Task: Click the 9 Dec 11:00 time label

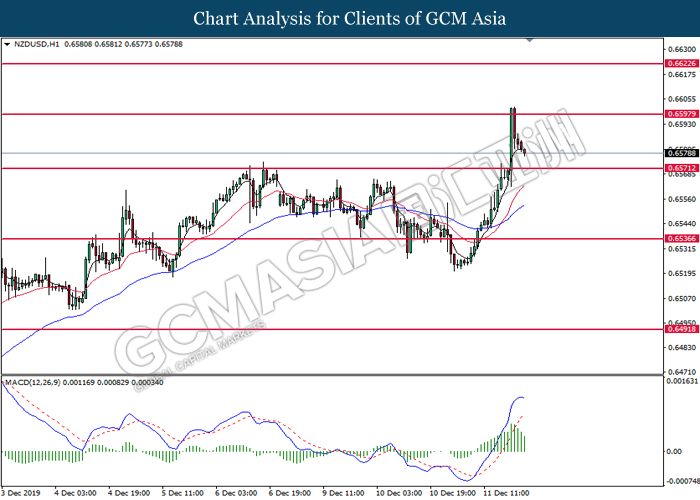Action: pos(343,493)
